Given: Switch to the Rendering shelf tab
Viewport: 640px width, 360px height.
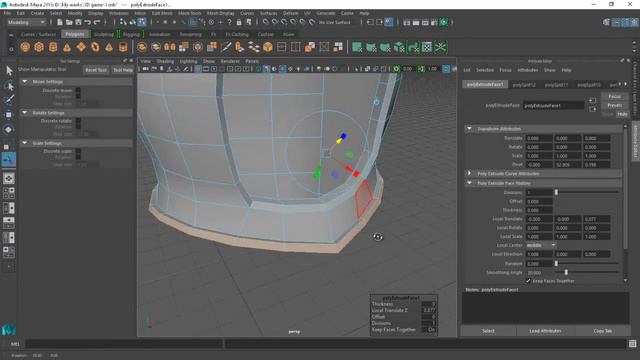Looking at the screenshot, I should (191, 34).
